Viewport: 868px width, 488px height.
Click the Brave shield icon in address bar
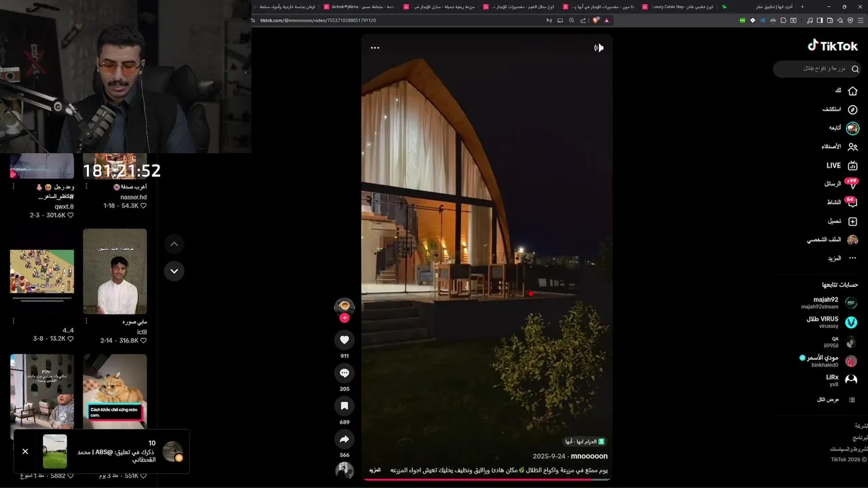pos(595,20)
